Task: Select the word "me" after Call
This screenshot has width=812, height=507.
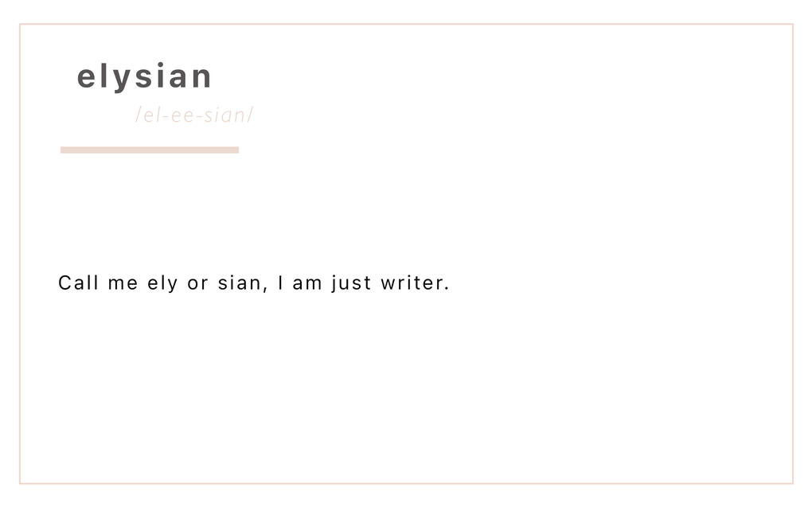Action: tap(123, 284)
